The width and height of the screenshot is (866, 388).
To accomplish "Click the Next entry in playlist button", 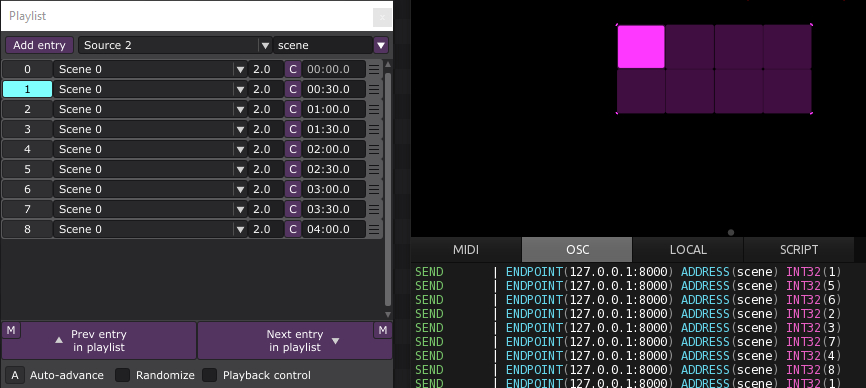I will [x=295, y=341].
